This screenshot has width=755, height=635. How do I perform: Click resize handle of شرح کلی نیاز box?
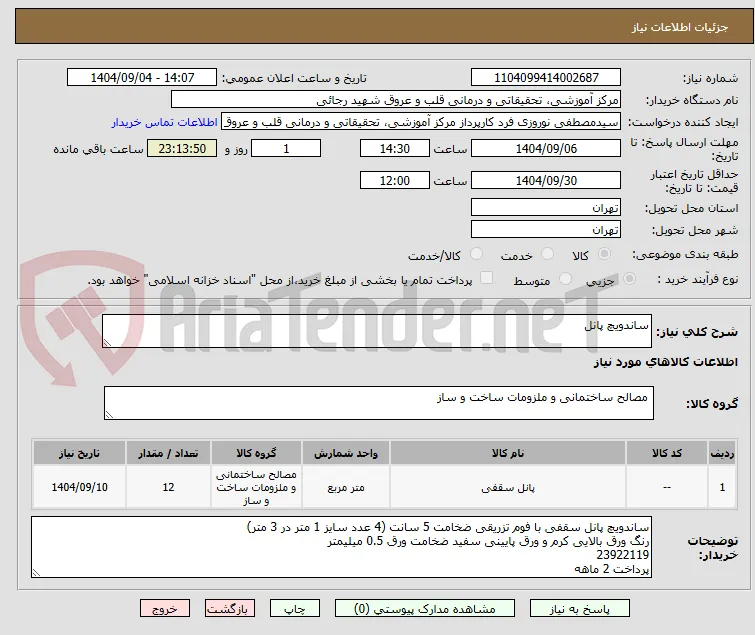coord(107,343)
